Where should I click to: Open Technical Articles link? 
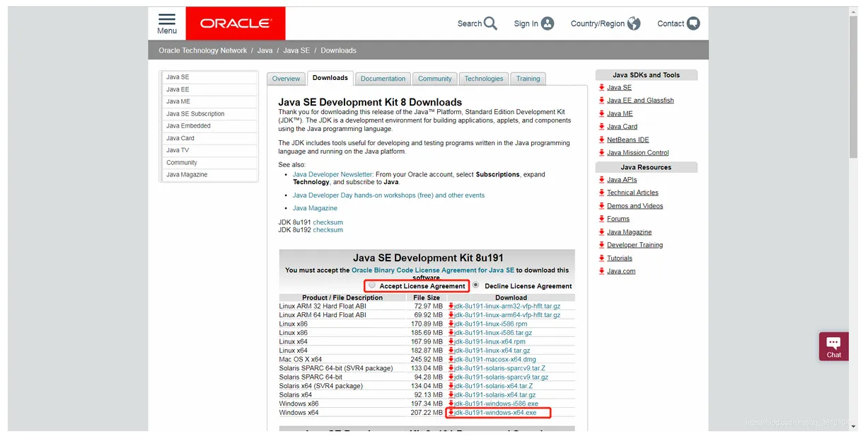[x=632, y=193]
